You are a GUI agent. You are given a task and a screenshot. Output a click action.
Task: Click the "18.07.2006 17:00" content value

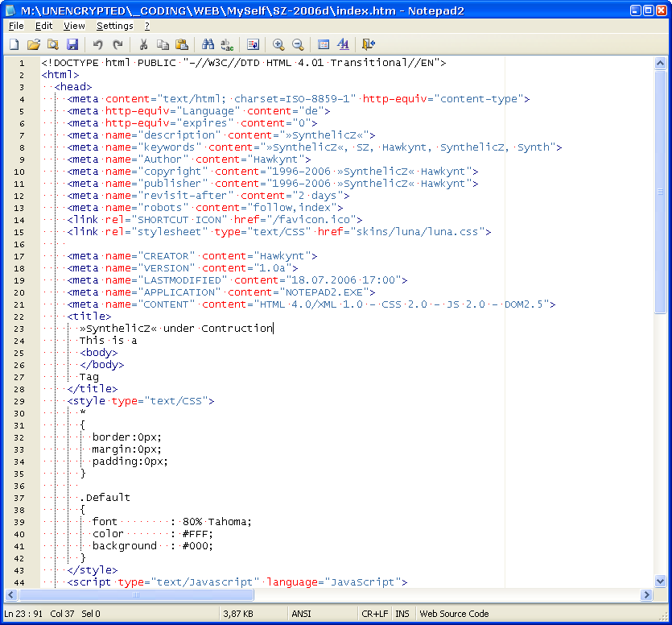pyautogui.click(x=344, y=280)
